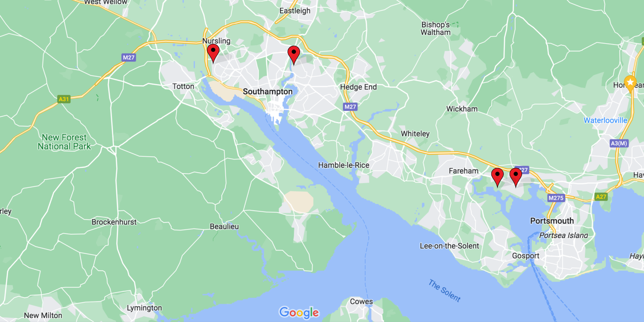Click the A3(M) road shield
The height and width of the screenshot is (322, 644).
click(x=619, y=143)
